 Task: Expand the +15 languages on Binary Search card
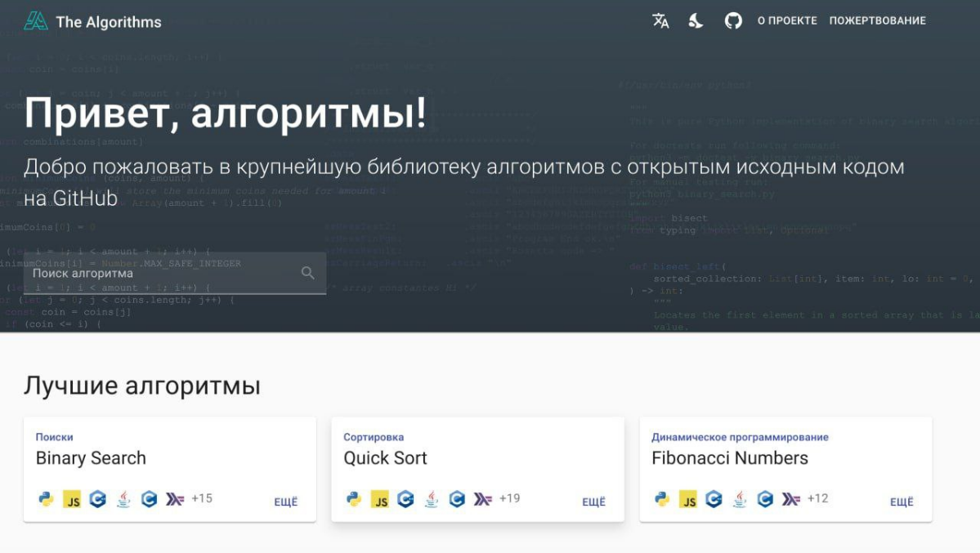click(x=200, y=500)
